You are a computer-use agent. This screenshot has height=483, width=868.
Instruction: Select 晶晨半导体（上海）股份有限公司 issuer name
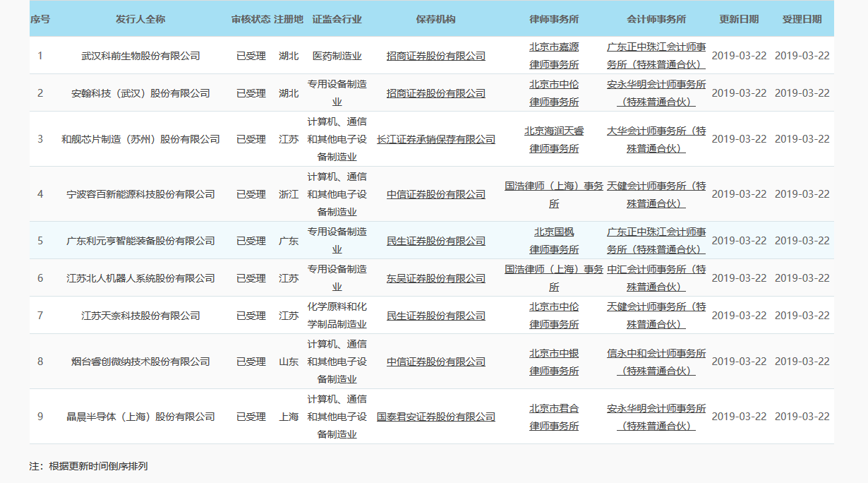140,417
